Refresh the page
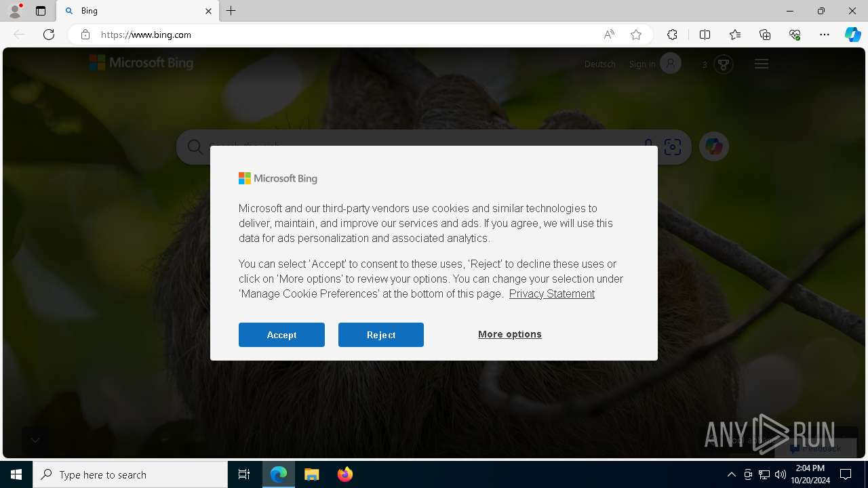The width and height of the screenshot is (868, 488). pyautogui.click(x=49, y=35)
